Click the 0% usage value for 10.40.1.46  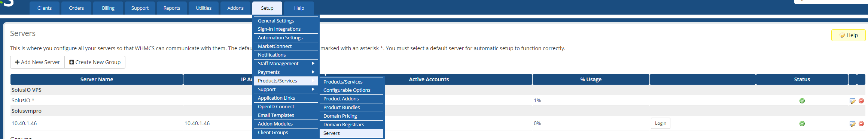[x=537, y=123]
